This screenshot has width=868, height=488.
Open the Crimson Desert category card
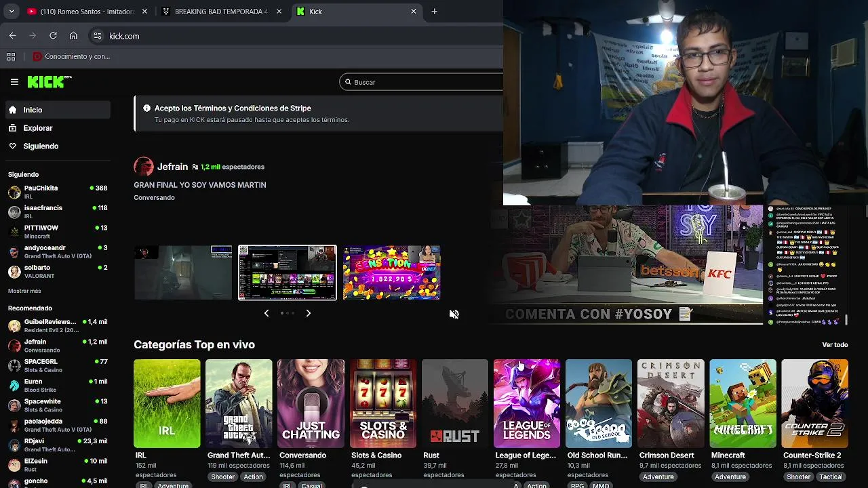671,403
